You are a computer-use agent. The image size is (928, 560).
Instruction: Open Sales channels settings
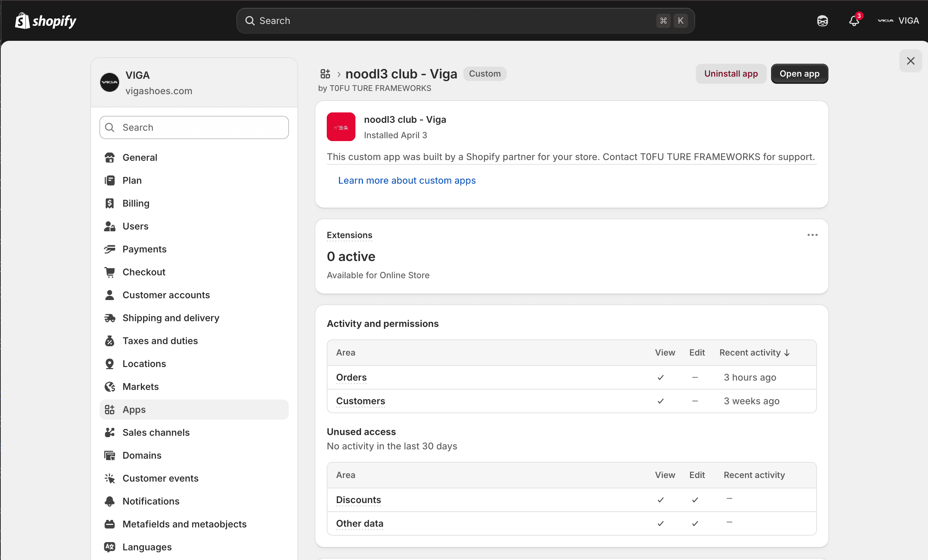click(x=194, y=433)
